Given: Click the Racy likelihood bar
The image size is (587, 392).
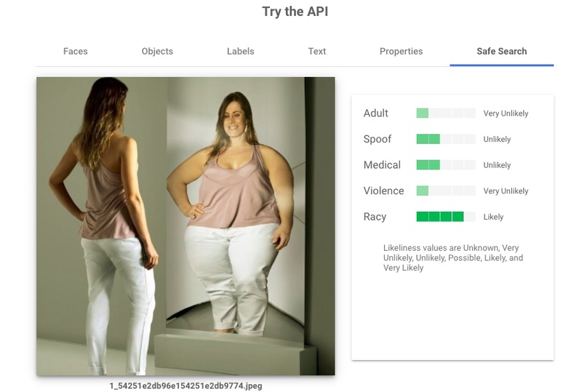Looking at the screenshot, I should (x=446, y=217).
